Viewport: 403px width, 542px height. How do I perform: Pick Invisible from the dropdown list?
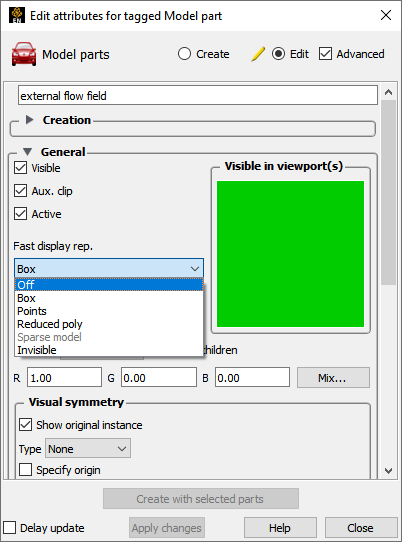pos(109,350)
